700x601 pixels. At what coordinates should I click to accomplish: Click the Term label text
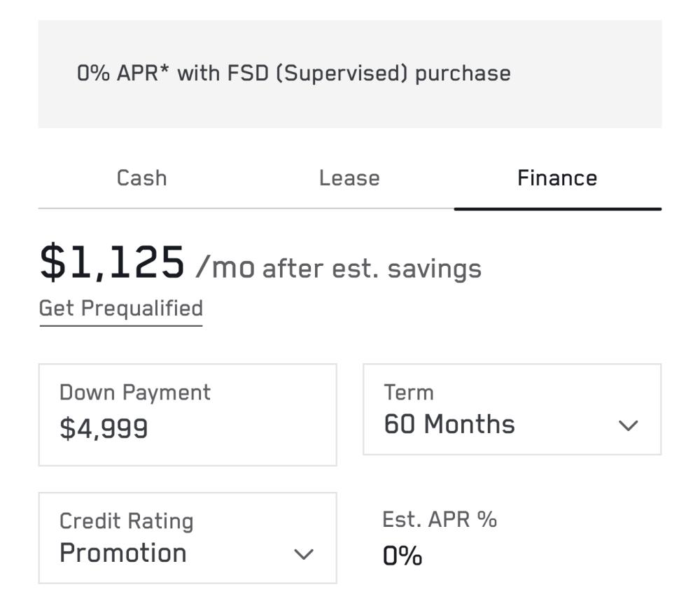(408, 393)
